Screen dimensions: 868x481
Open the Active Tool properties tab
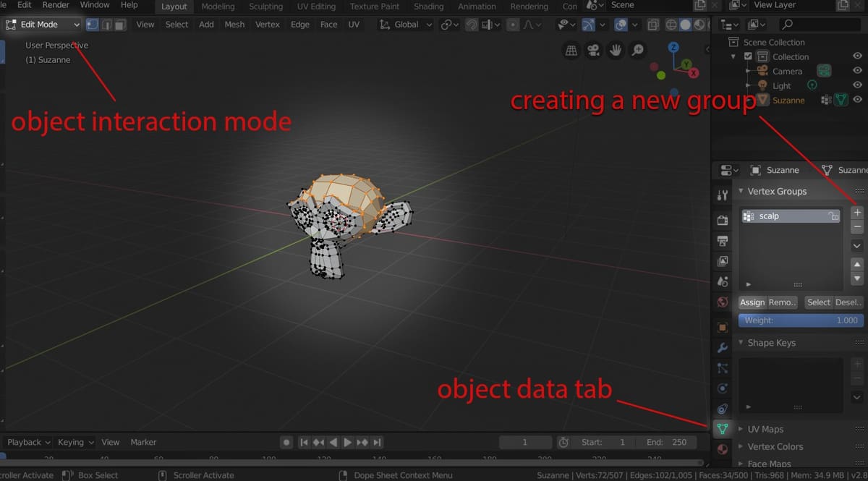click(722, 195)
